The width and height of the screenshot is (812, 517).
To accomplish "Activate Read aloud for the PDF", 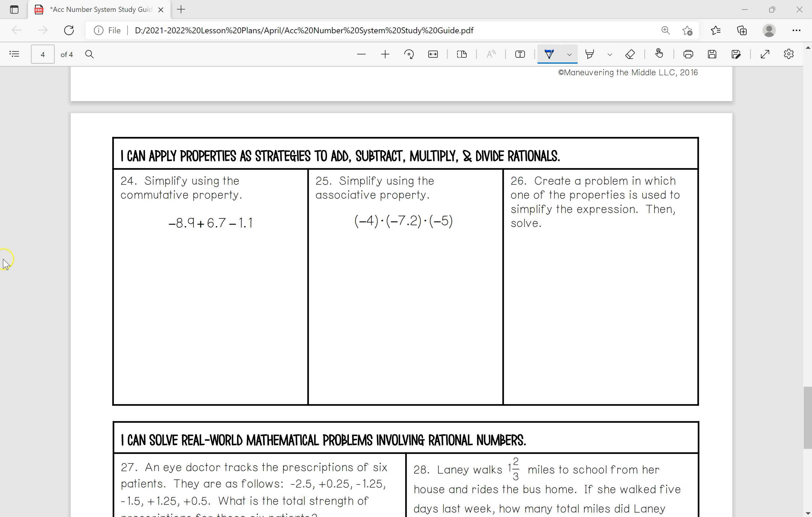I will tap(491, 54).
